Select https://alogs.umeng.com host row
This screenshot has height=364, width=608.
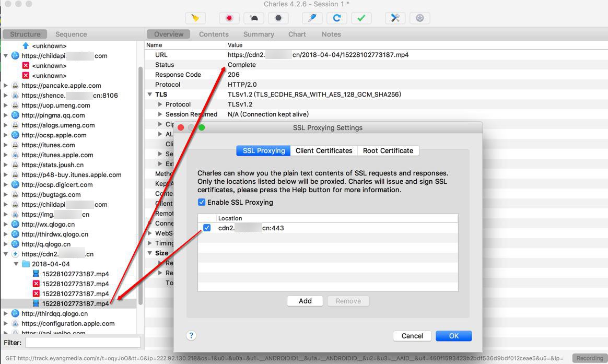tap(58, 125)
